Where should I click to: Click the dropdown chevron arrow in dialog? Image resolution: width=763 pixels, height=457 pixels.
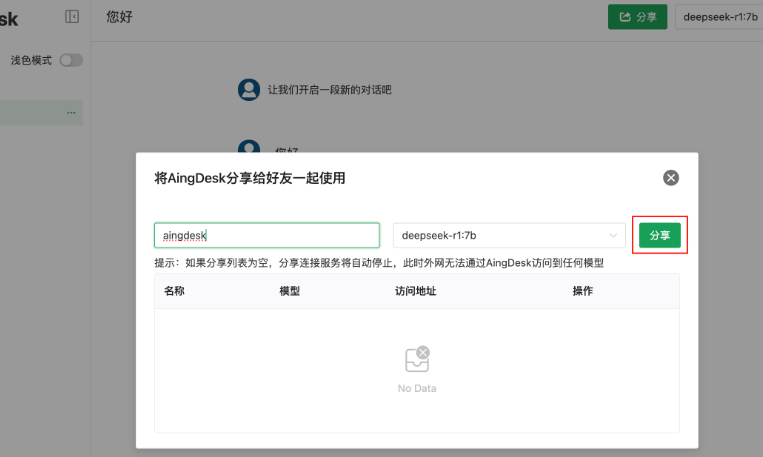point(613,236)
